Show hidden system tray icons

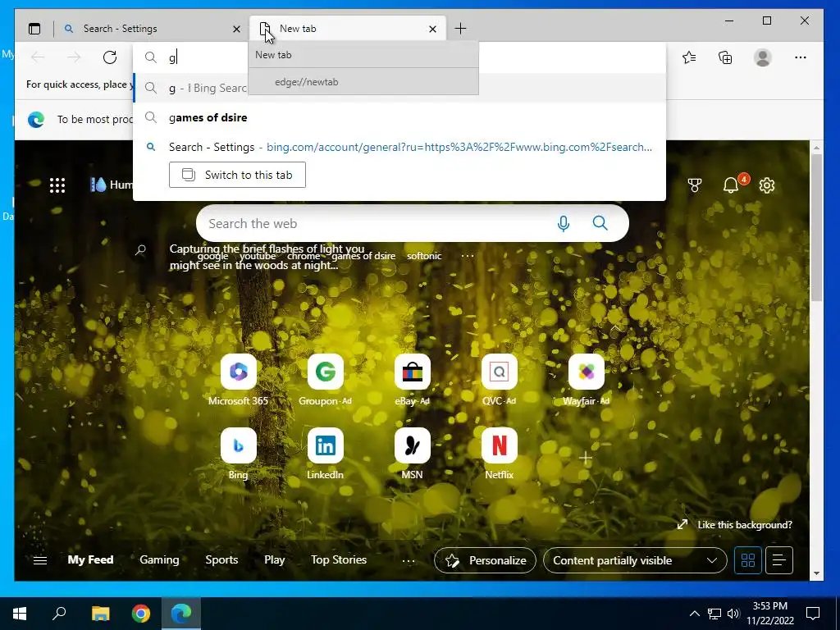coord(694,614)
